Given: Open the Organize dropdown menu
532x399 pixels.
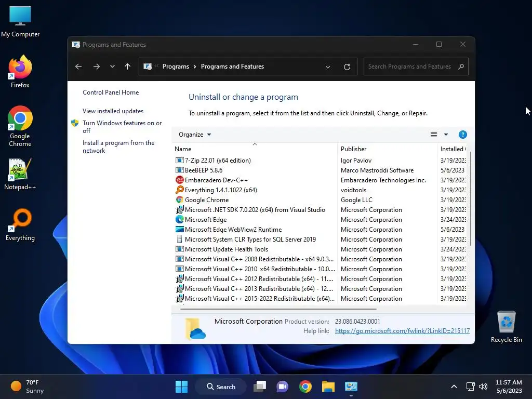Looking at the screenshot, I should pyautogui.click(x=195, y=135).
